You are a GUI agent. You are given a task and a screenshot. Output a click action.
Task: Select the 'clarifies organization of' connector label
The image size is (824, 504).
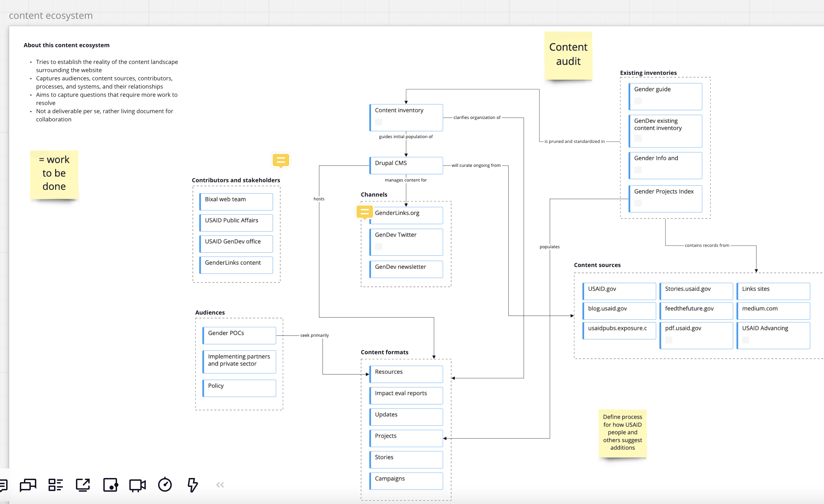click(x=477, y=118)
